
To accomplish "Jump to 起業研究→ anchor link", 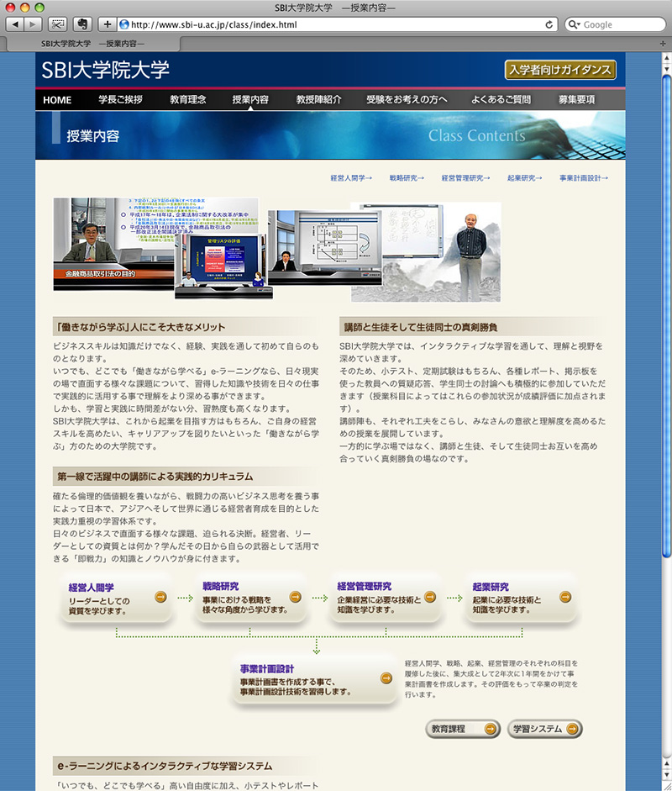I will 525,178.
